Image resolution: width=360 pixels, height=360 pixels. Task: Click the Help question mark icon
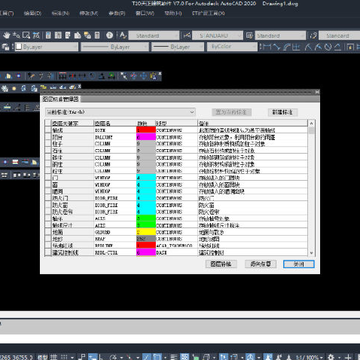(x=109, y=35)
